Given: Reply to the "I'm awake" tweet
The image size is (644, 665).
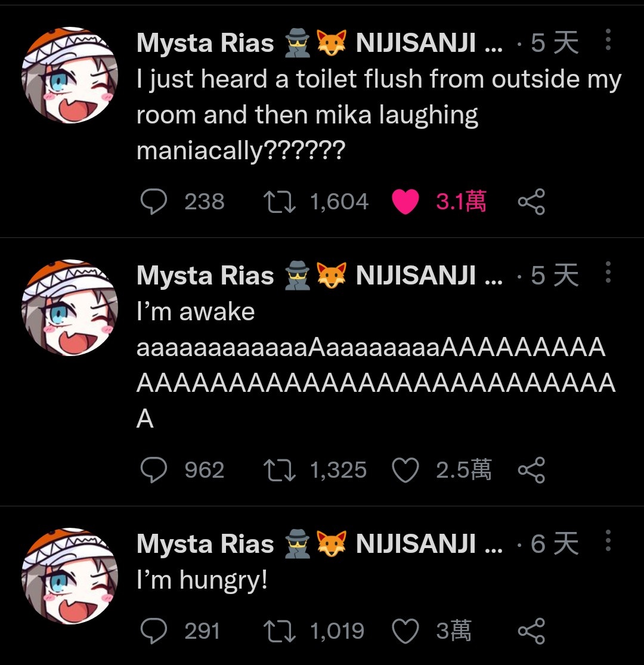Looking at the screenshot, I should (153, 471).
